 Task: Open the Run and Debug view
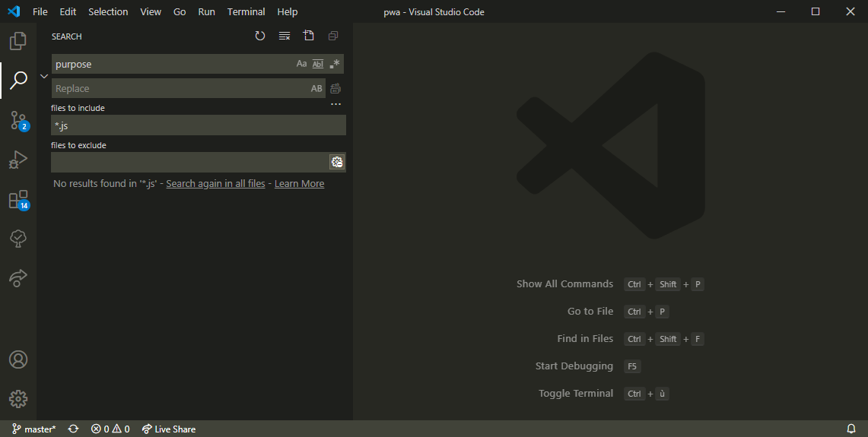coord(17,160)
